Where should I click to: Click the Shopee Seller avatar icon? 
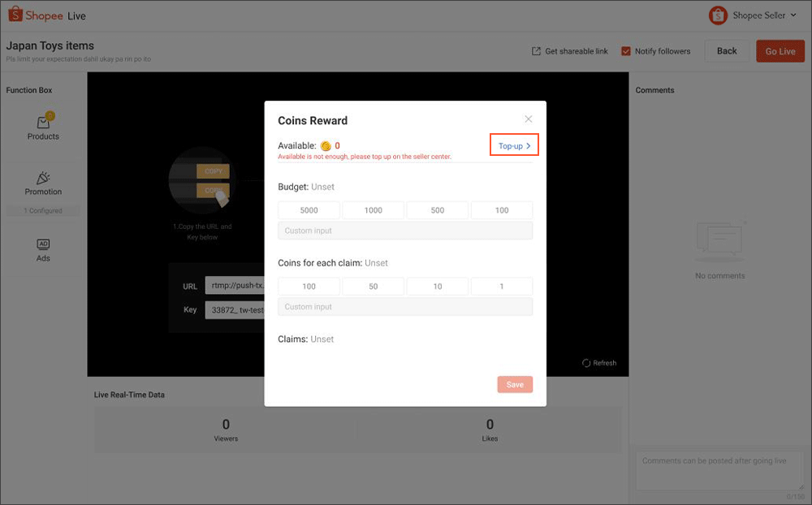click(x=717, y=15)
